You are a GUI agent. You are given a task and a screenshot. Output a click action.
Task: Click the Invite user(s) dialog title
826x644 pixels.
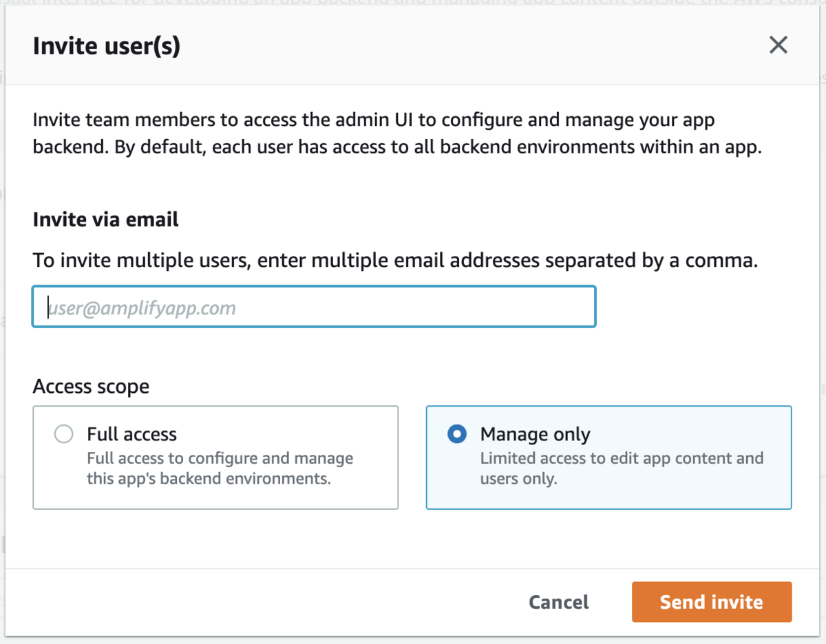(107, 46)
